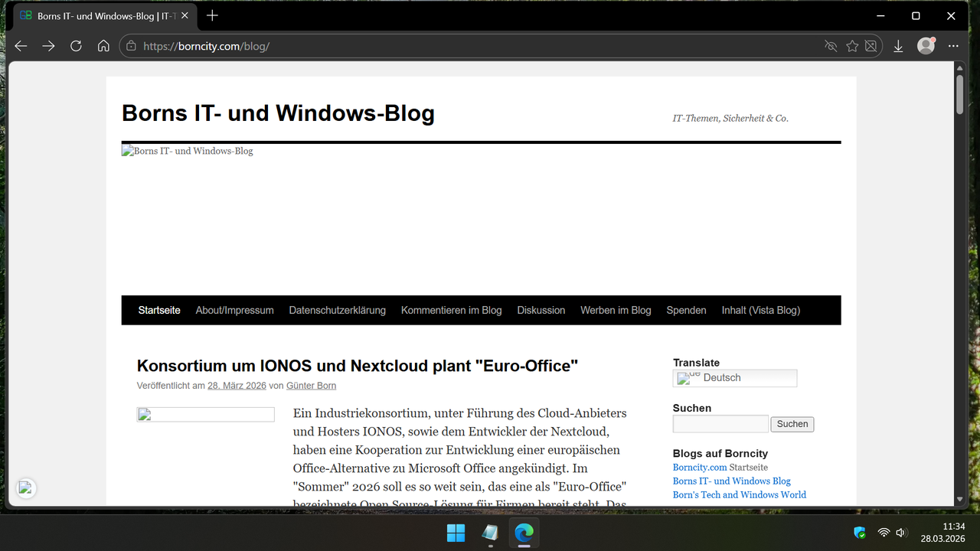Open the Spenden menu item
The image size is (980, 551).
[686, 310]
